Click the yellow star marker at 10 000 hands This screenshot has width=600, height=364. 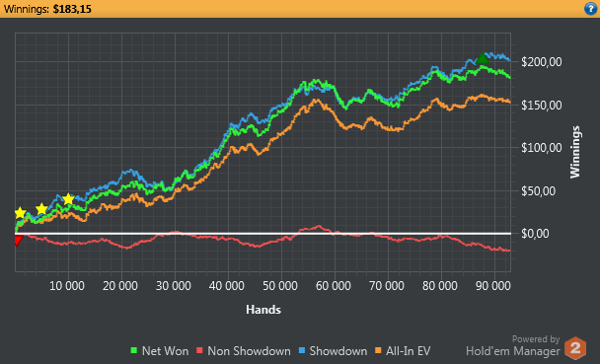tap(68, 199)
